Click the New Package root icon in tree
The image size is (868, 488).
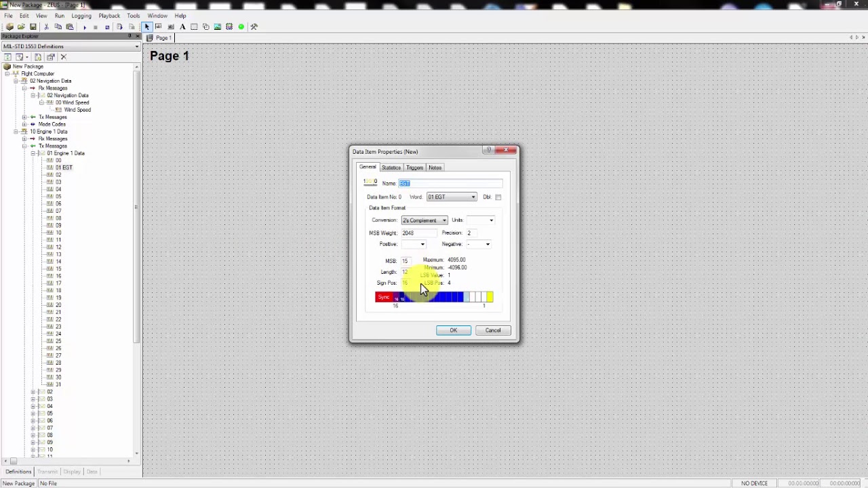[7, 66]
